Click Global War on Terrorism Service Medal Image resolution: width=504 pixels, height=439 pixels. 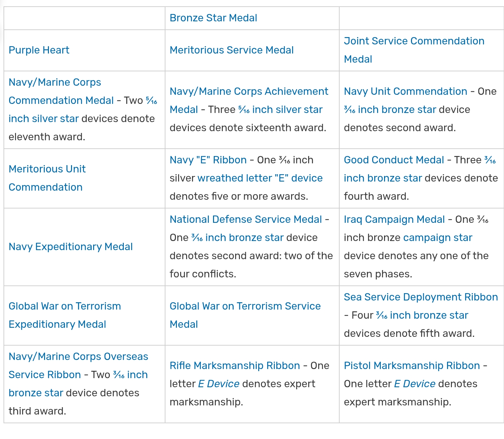(x=245, y=306)
